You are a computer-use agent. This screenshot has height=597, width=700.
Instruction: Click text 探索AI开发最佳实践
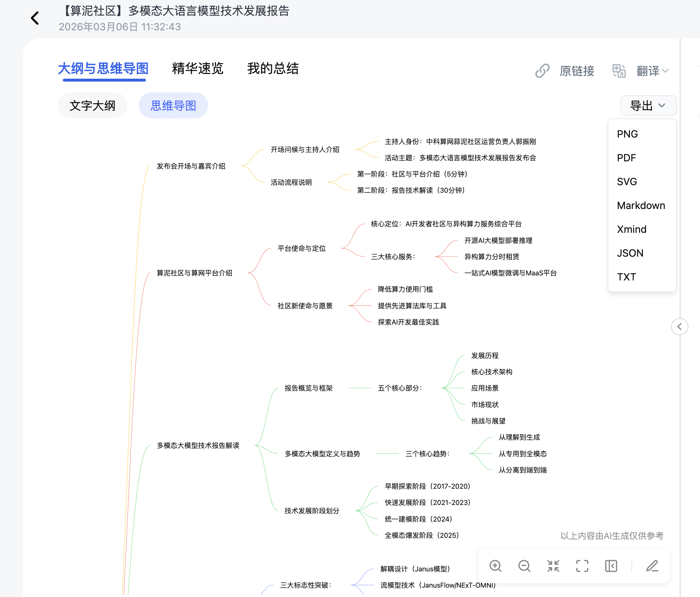click(x=409, y=322)
